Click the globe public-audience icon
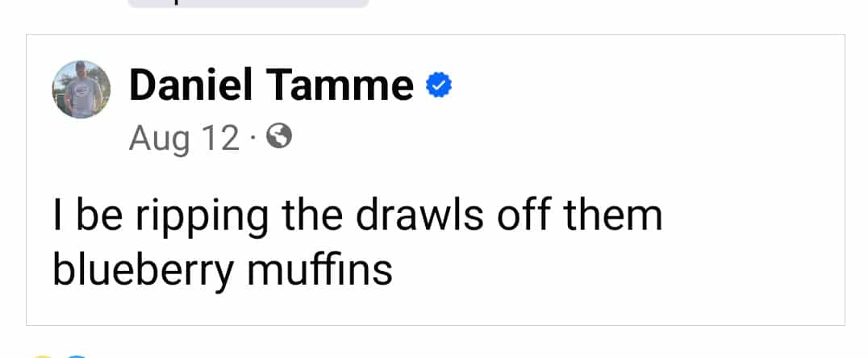 pos(279,139)
